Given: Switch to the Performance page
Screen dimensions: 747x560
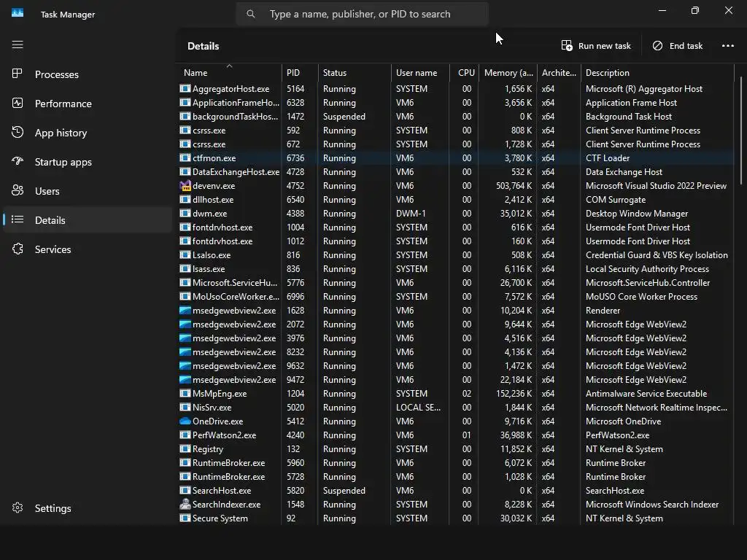Looking at the screenshot, I should pyautogui.click(x=88, y=104).
